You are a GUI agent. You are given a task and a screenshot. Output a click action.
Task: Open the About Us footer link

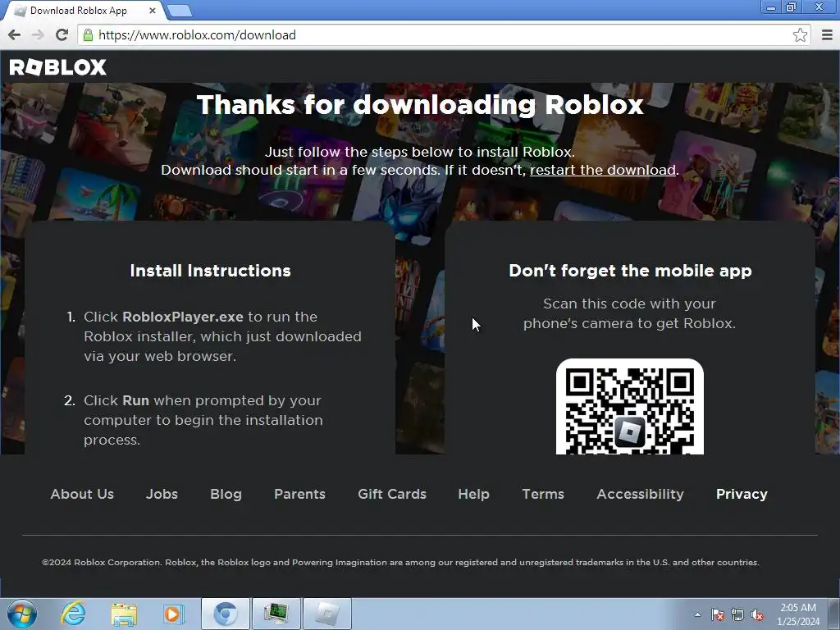point(82,494)
